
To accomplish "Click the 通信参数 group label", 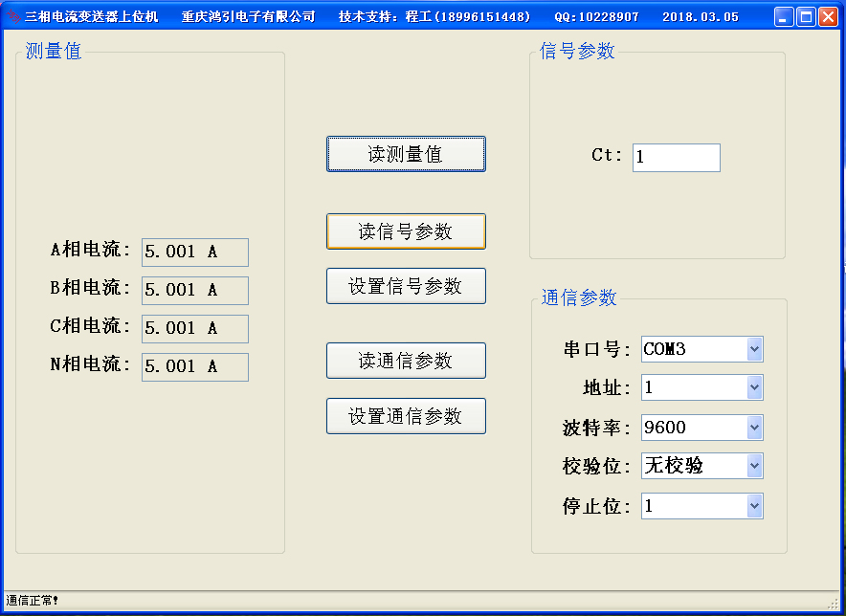I will pyautogui.click(x=579, y=297).
